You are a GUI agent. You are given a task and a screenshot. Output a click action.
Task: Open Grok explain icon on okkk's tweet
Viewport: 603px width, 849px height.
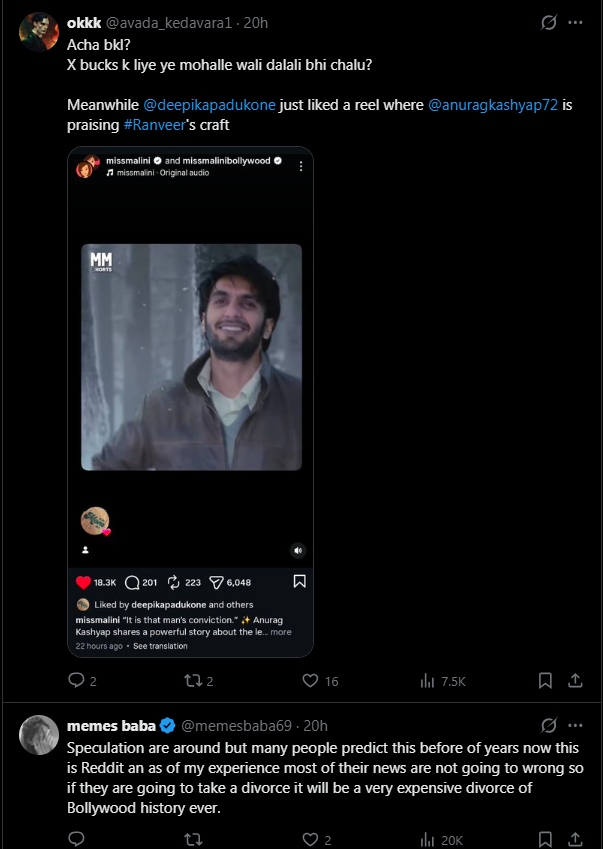click(548, 22)
